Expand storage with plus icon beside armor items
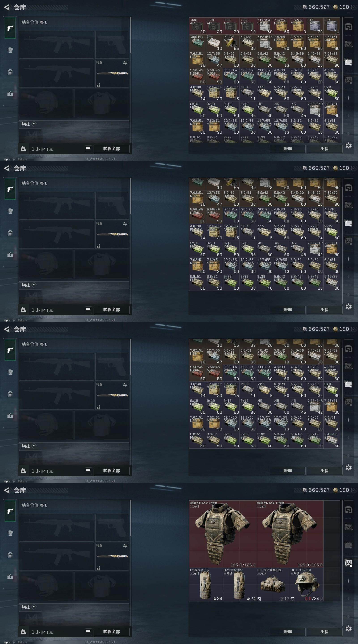This screenshot has width=358, height=644. click(348, 581)
